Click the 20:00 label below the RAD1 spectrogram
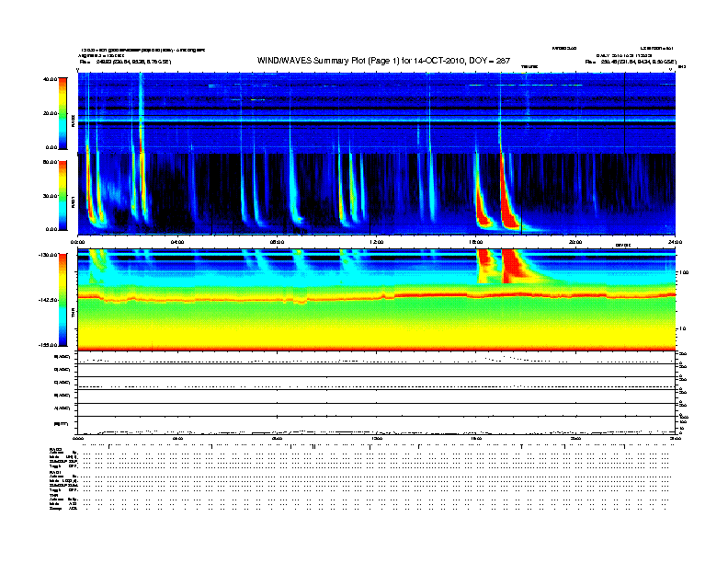This screenshot has height=563, width=728. 575,242
